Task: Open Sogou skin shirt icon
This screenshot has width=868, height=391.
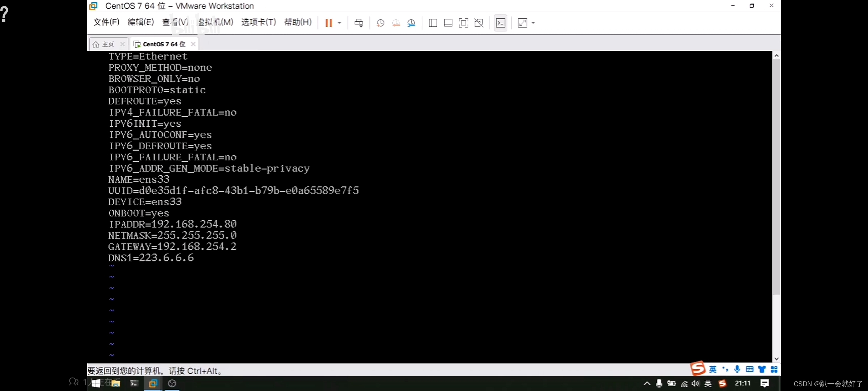Action: pyautogui.click(x=762, y=369)
